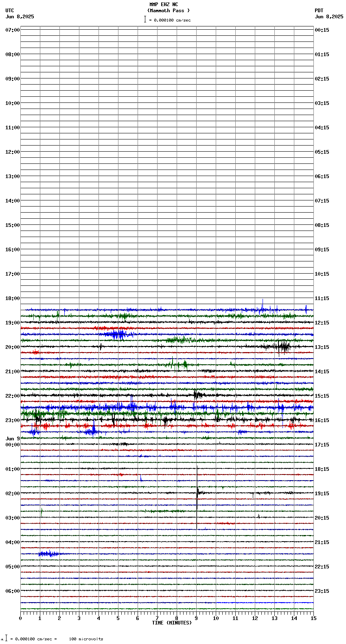Click the blue burst on the 04:30 trace near minute 1
346x644 pixels.
[49, 554]
